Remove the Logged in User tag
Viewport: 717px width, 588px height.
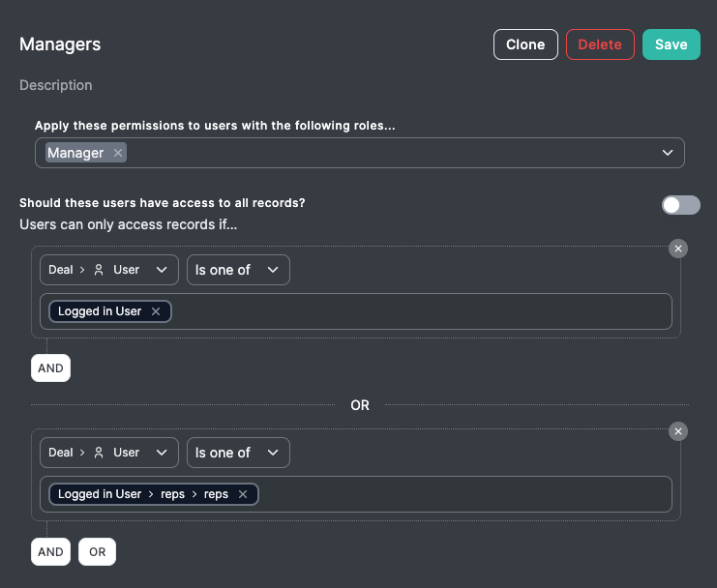(x=156, y=311)
